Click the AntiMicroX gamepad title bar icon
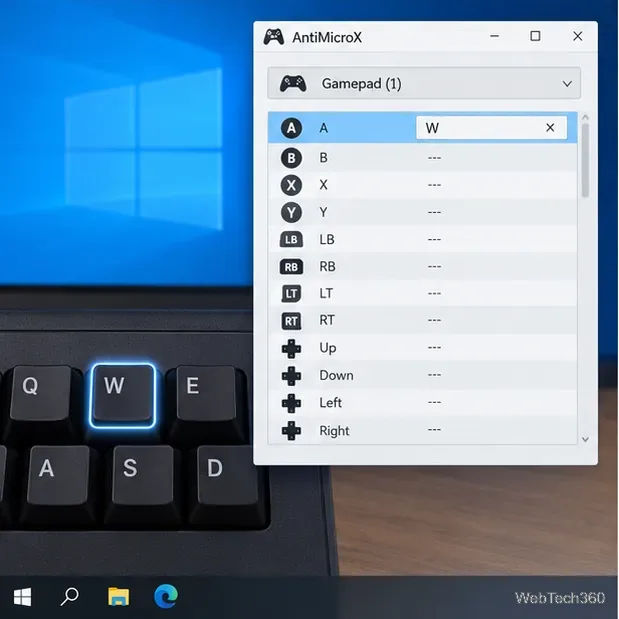 pyautogui.click(x=274, y=37)
